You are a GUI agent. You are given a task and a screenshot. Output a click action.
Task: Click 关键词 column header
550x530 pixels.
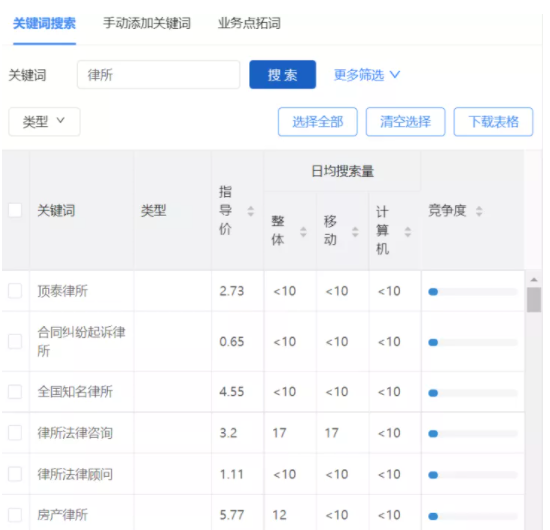coord(56,210)
